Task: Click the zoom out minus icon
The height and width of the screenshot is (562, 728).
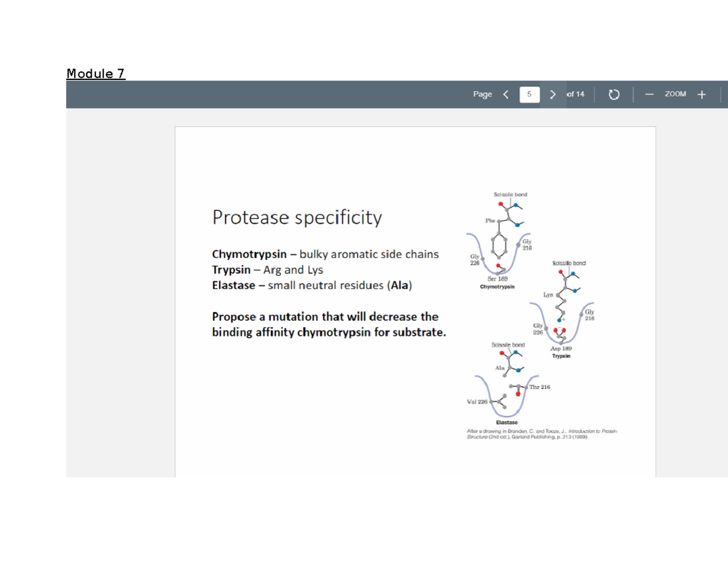Action: pos(648,94)
